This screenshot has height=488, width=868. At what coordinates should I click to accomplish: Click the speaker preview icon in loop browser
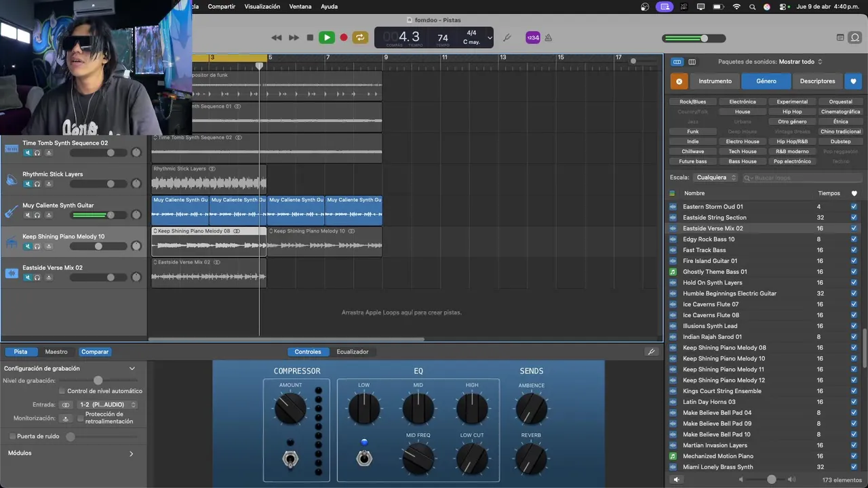676,480
